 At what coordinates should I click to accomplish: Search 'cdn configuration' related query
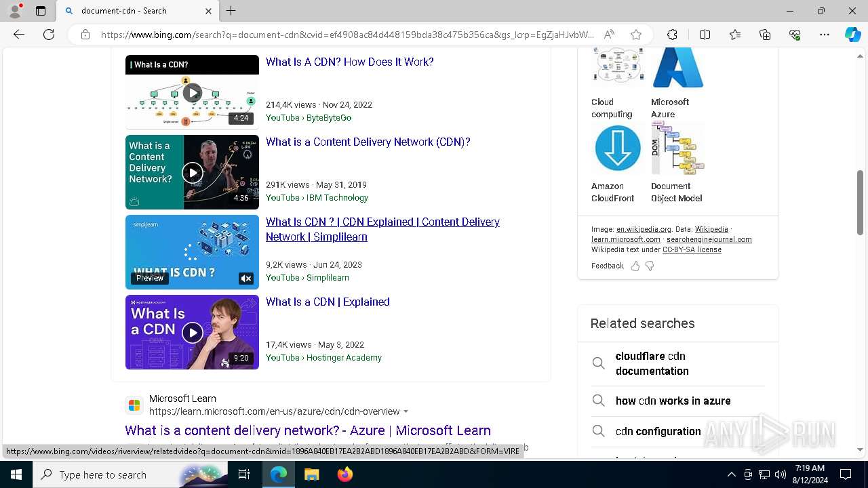[x=678, y=431]
